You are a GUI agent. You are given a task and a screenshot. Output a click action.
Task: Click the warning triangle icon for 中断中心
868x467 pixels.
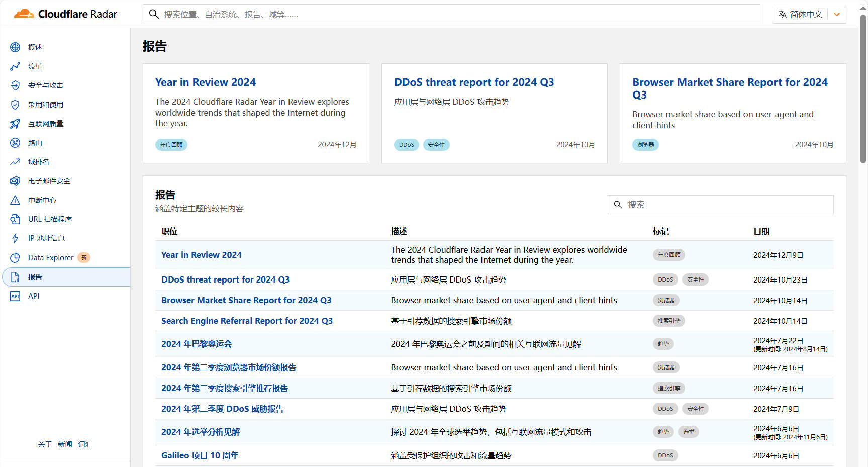pyautogui.click(x=15, y=200)
